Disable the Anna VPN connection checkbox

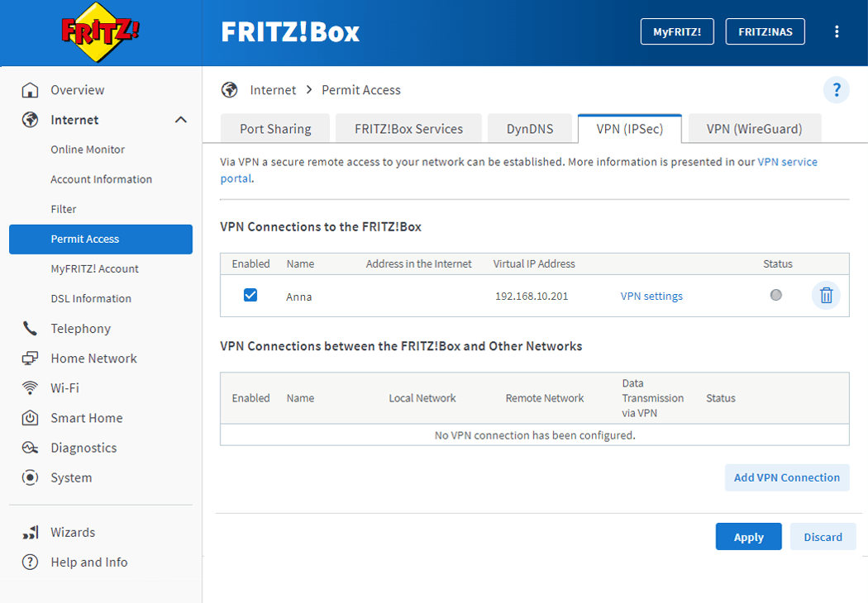[x=250, y=293]
